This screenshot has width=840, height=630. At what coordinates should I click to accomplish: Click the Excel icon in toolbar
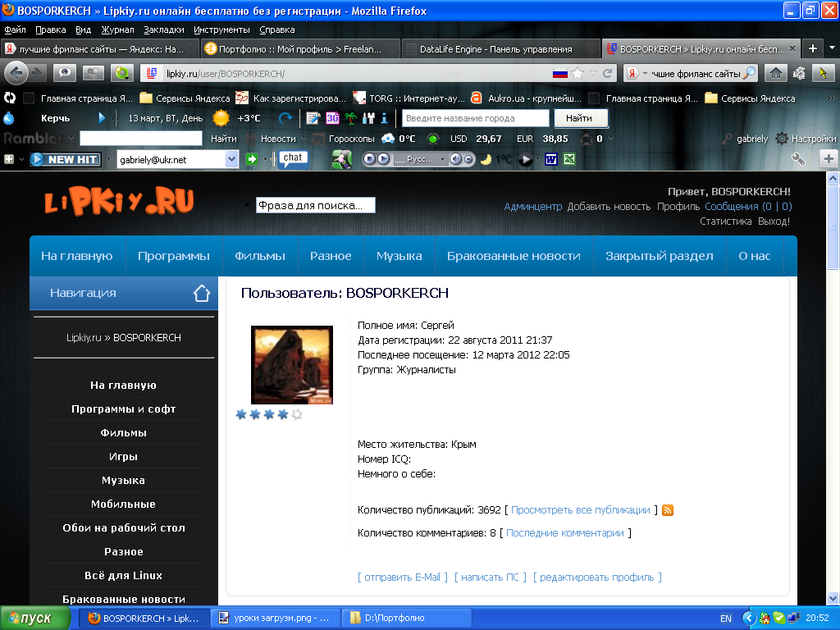tap(569, 159)
